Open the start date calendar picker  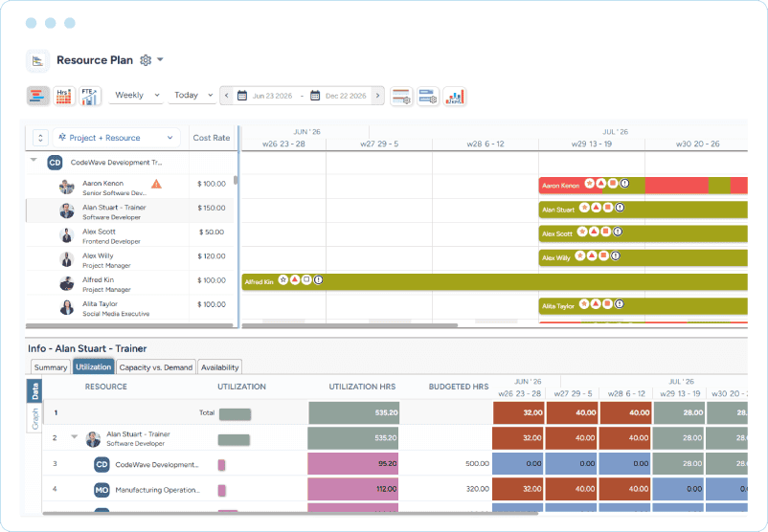242,96
